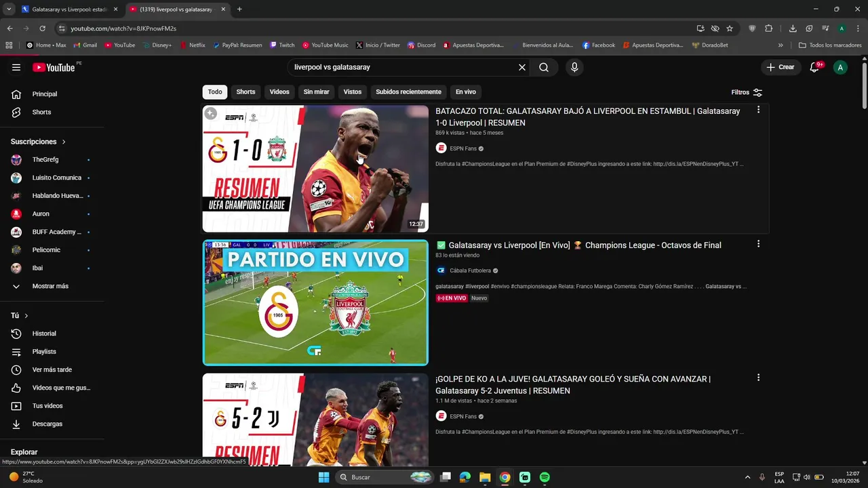The height and width of the screenshot is (488, 868).
Task: Expand Mostrar más subscriptions
Action: (x=52, y=286)
